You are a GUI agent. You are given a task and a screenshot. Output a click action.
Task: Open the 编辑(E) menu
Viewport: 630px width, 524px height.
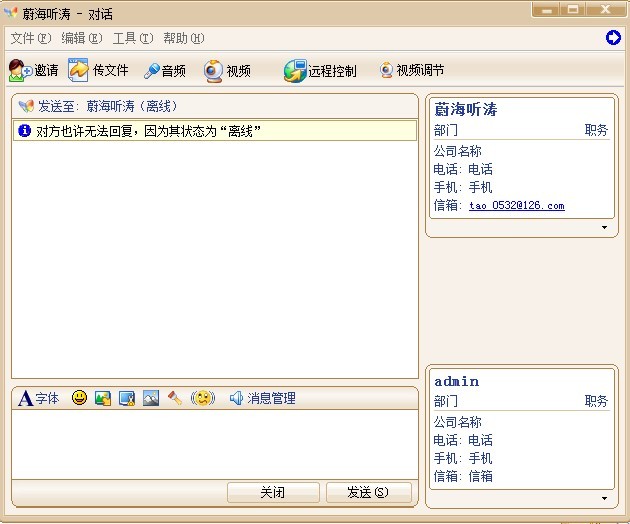tap(82, 38)
